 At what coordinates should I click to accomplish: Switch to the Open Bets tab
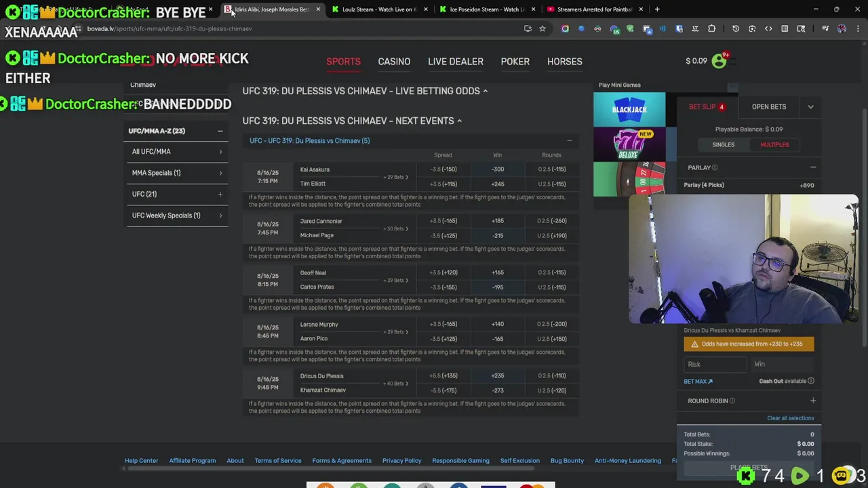(x=769, y=106)
